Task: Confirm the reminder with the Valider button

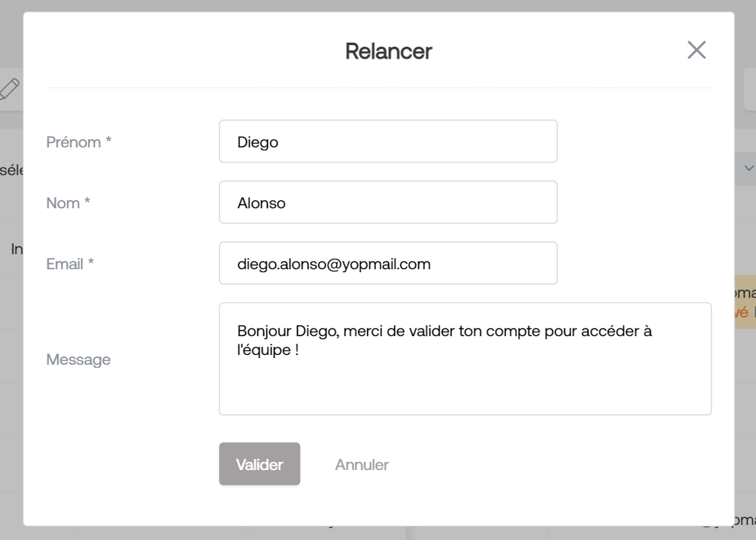Action: click(260, 464)
